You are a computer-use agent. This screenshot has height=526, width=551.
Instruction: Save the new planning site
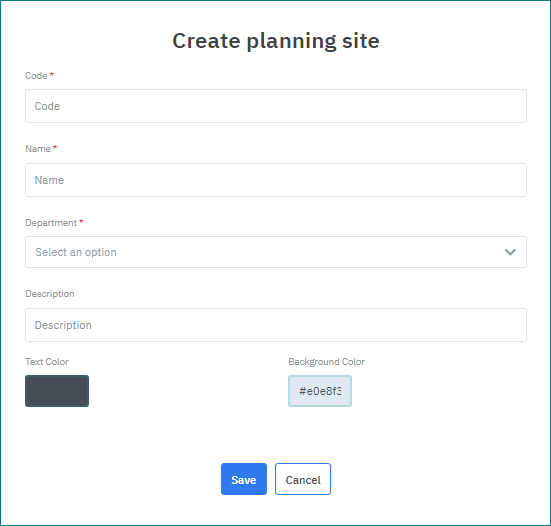tap(244, 479)
